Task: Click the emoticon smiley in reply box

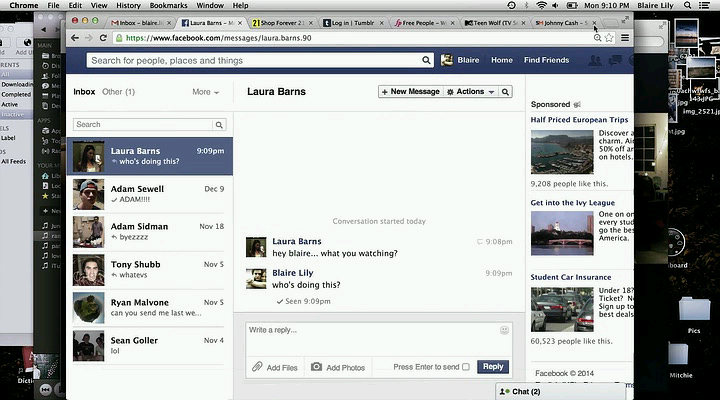Action: [x=504, y=330]
